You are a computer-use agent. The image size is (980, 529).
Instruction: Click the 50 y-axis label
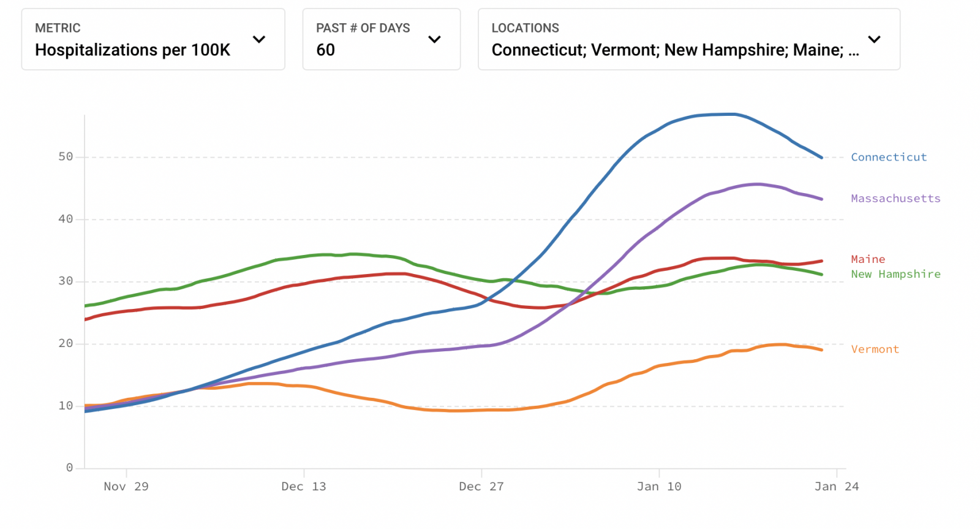coord(66,157)
